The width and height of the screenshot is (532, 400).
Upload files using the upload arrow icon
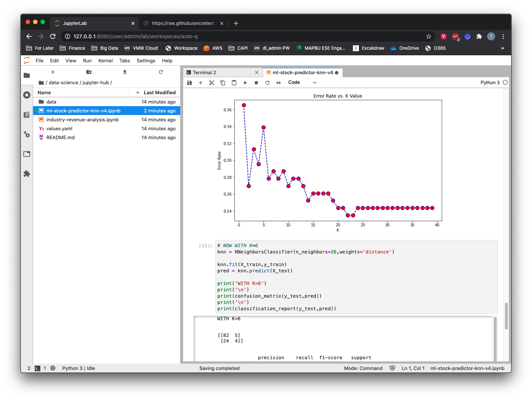(125, 72)
